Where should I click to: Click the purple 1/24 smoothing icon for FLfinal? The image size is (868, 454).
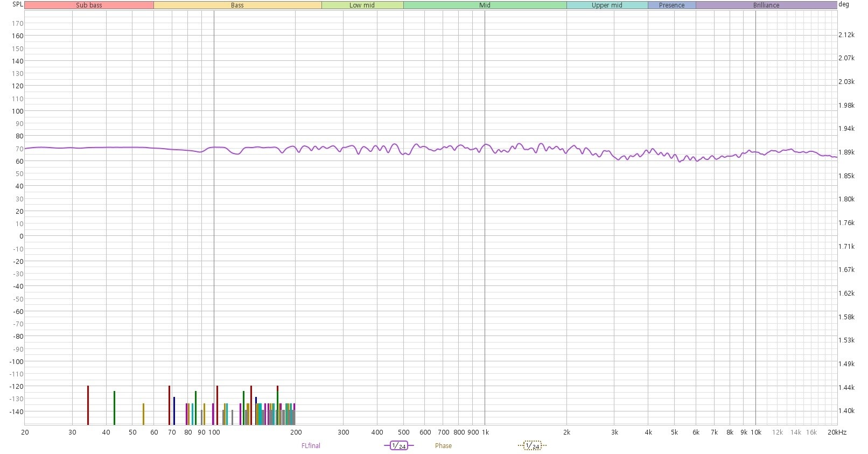398,445
